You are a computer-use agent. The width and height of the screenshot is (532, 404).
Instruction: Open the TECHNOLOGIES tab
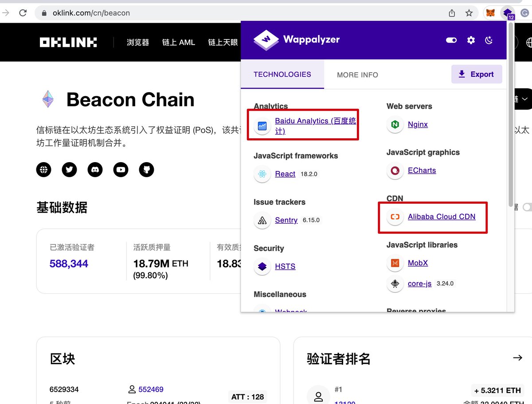(282, 74)
